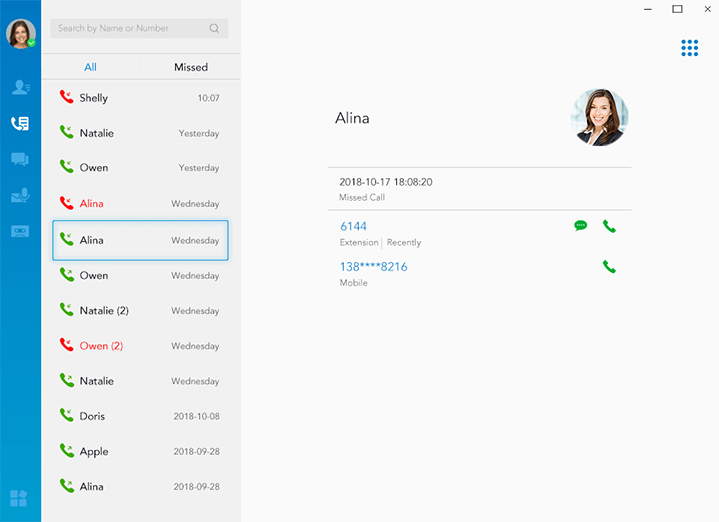This screenshot has width=719, height=522.
Task: Send message to extension 6144
Action: [x=581, y=226]
